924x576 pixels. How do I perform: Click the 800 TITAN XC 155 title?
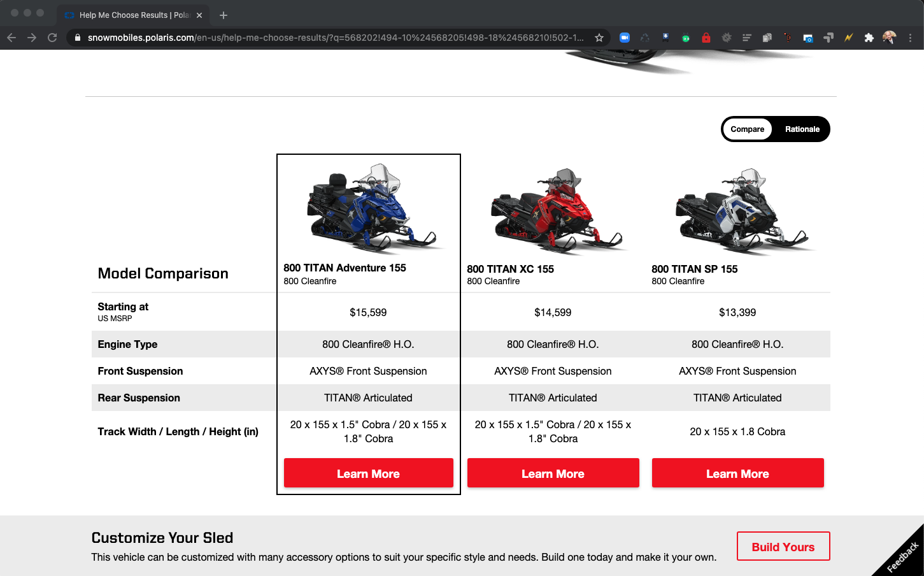[x=511, y=270]
